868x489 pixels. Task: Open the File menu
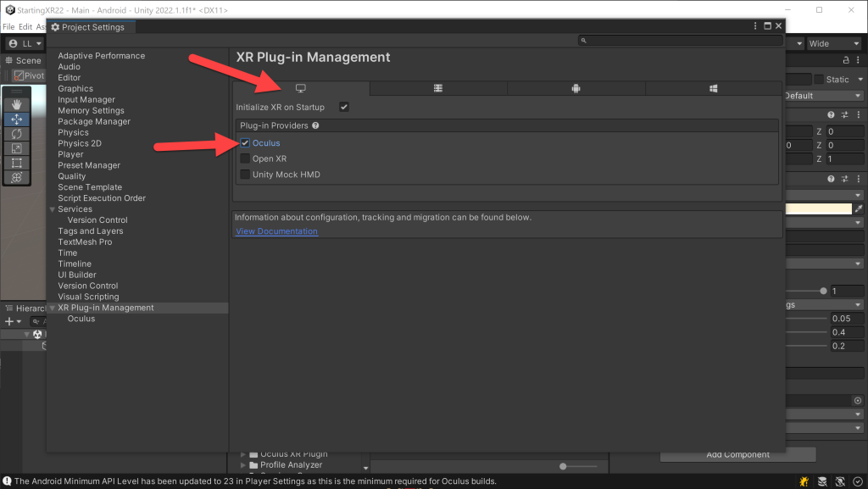click(8, 26)
